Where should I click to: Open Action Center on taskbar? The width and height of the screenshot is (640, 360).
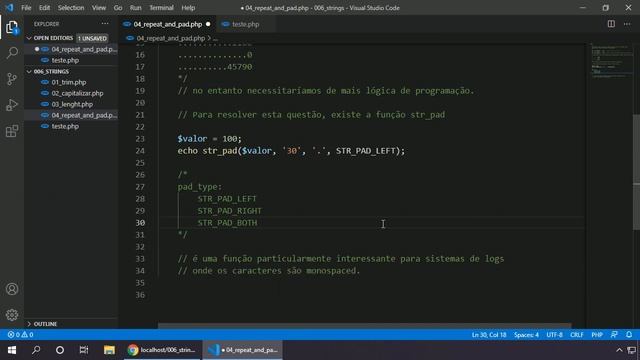click(x=631, y=350)
